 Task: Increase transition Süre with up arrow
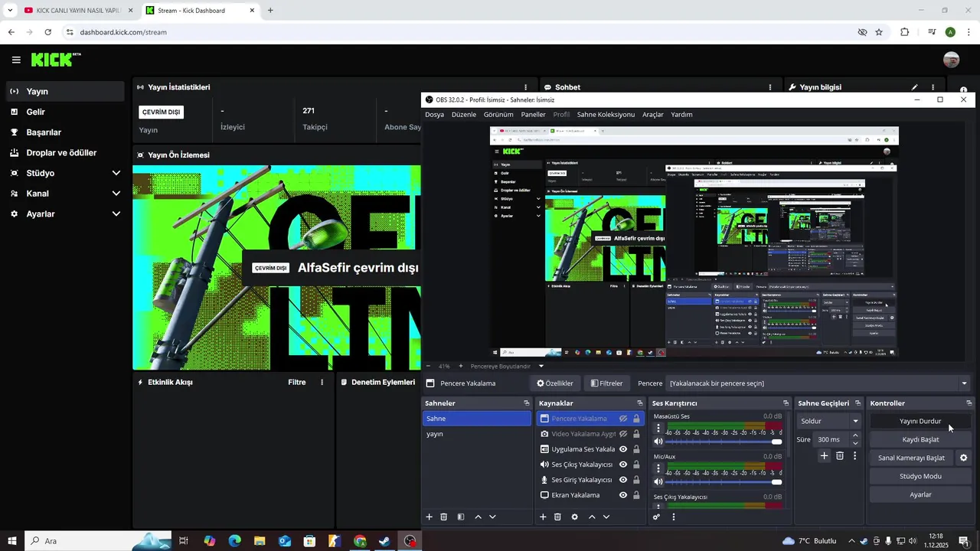coord(855,435)
